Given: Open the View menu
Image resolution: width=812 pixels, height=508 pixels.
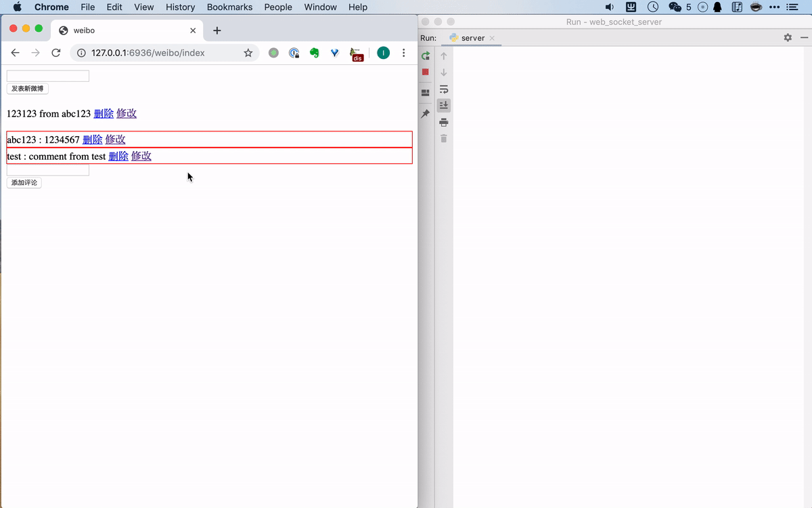Looking at the screenshot, I should [144, 7].
